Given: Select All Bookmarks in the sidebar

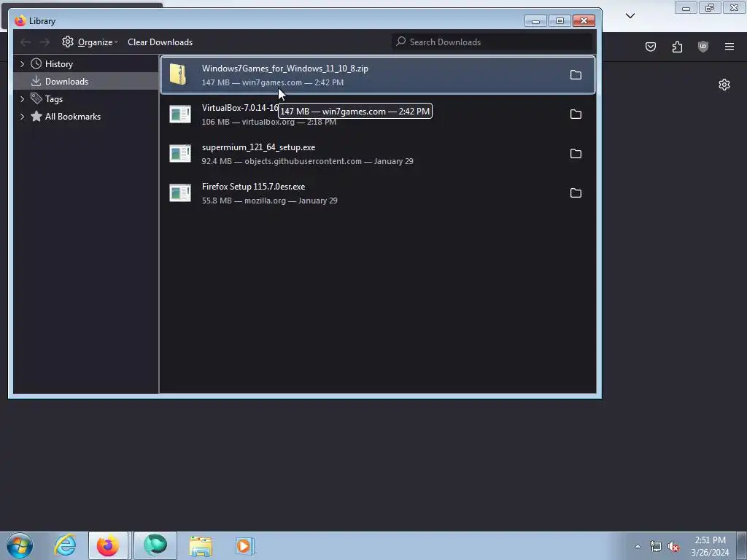Looking at the screenshot, I should (72, 117).
